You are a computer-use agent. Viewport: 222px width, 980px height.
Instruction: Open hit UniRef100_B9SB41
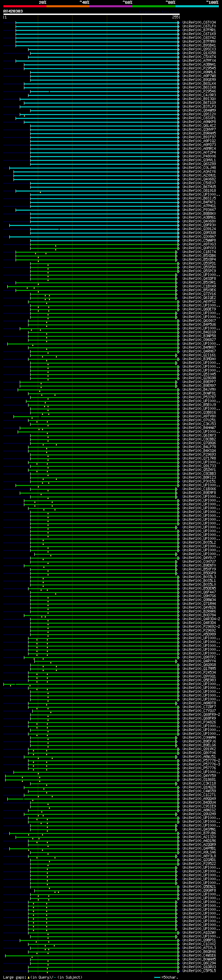pyautogui.click(x=199, y=45)
